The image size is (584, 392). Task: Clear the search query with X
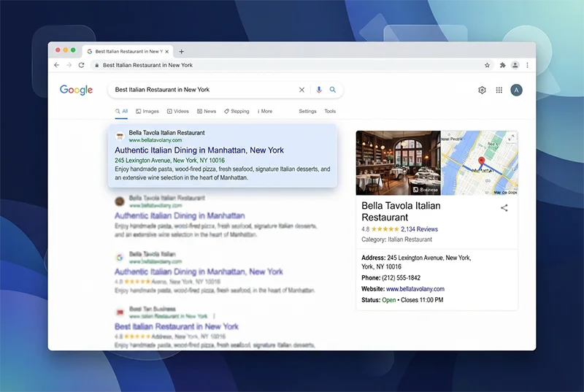pyautogui.click(x=301, y=90)
